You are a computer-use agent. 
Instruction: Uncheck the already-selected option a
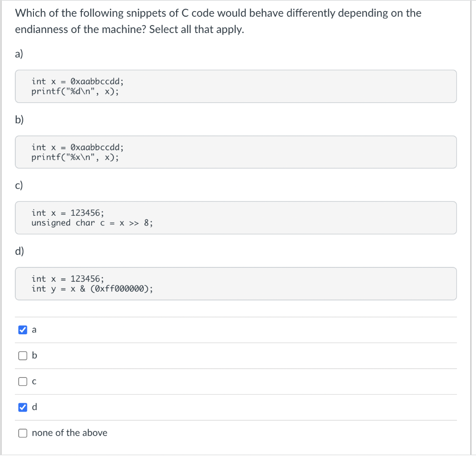click(22, 329)
